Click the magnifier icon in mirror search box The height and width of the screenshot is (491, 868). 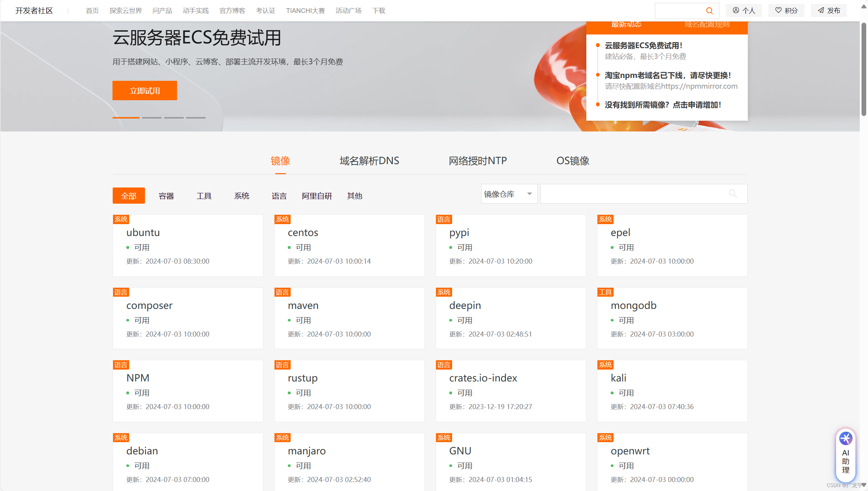(733, 194)
